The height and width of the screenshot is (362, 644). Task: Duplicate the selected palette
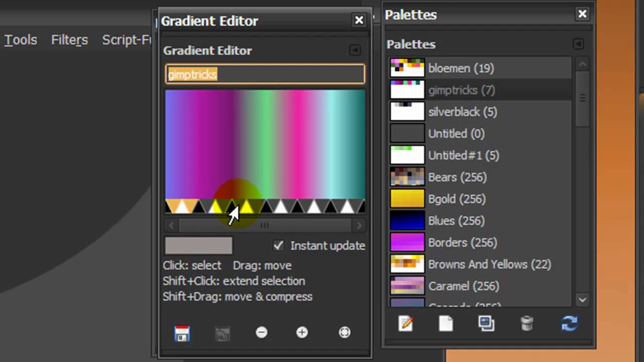(x=486, y=323)
